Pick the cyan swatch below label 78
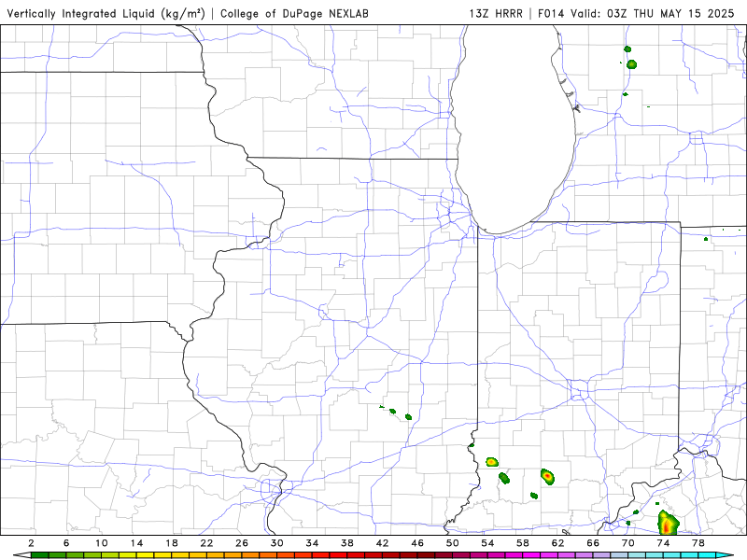 coord(708,555)
